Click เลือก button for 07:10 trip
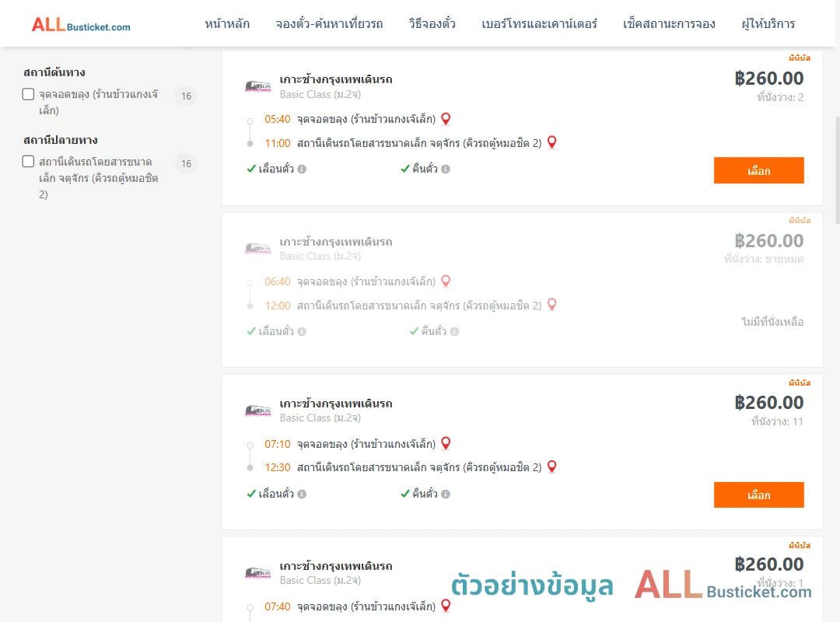840x622 pixels. [x=758, y=494]
